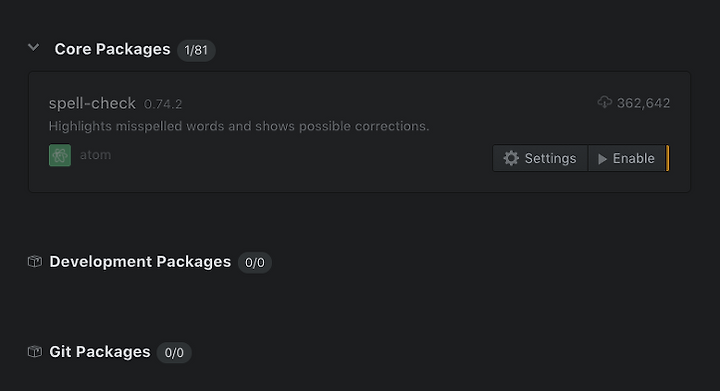Open spell-check Settings button
Image resolution: width=720 pixels, height=391 pixels.
[540, 158]
